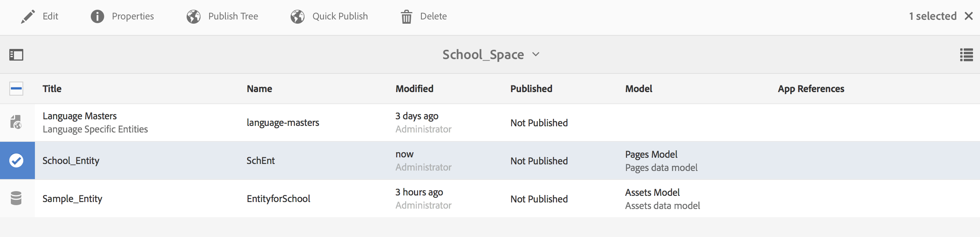The height and width of the screenshot is (237, 980).
Task: Click the Model column header
Action: tap(639, 89)
